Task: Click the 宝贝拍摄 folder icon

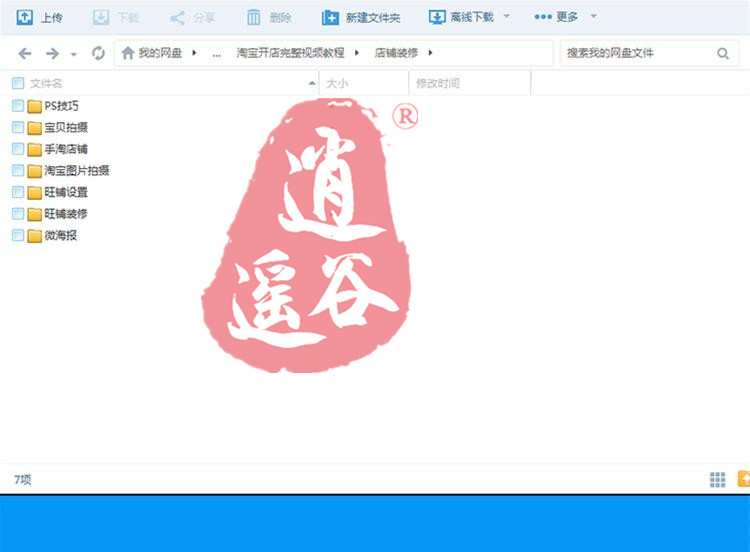Action: tap(34, 128)
